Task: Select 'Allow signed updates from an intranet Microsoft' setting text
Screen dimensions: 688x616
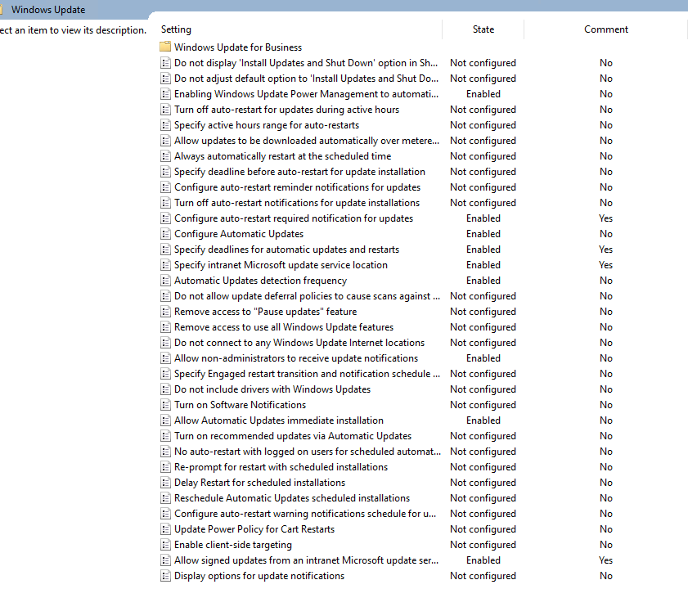Action: (306, 560)
